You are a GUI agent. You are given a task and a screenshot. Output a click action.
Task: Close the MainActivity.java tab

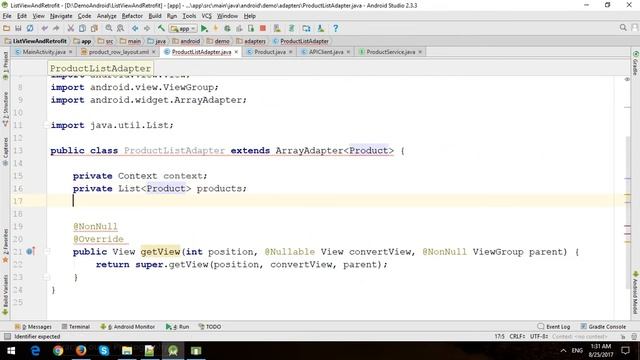click(x=70, y=52)
